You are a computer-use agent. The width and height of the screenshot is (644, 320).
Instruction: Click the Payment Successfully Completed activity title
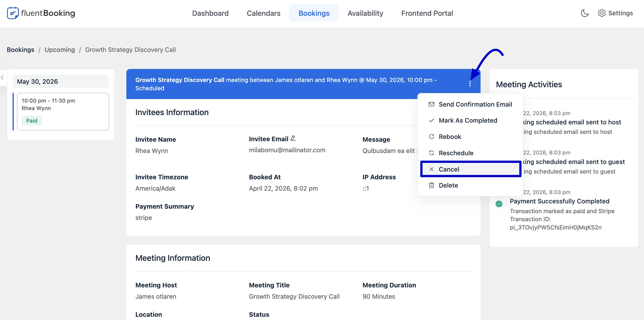(560, 201)
